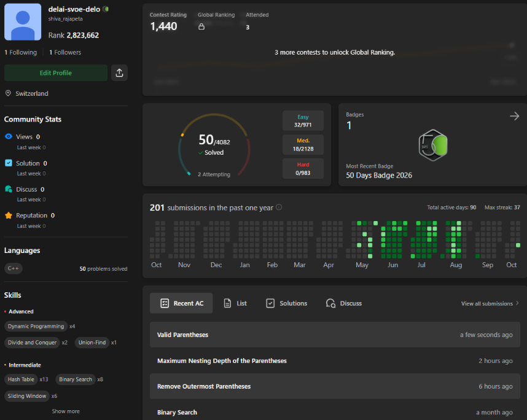This screenshot has height=420, width=527.
Task: Click the Reputation star icon
Action: [9, 216]
